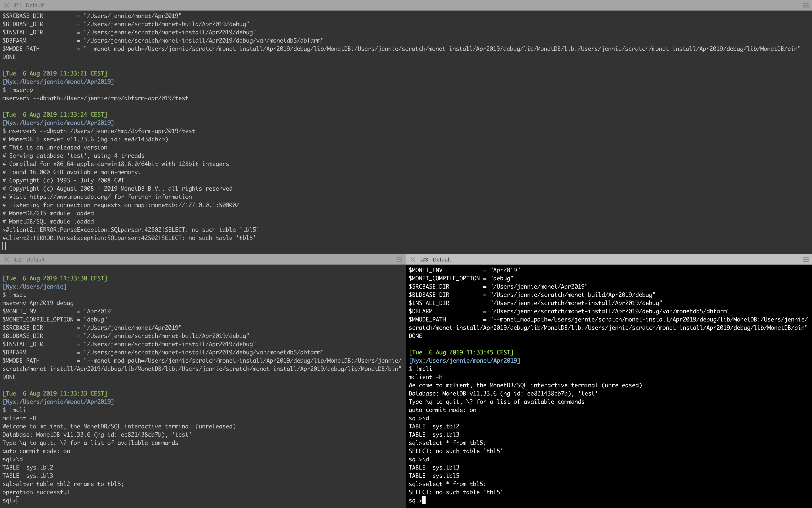
Task: Click the '$DBFARM' variable line in pane 1
Action: 163,41
